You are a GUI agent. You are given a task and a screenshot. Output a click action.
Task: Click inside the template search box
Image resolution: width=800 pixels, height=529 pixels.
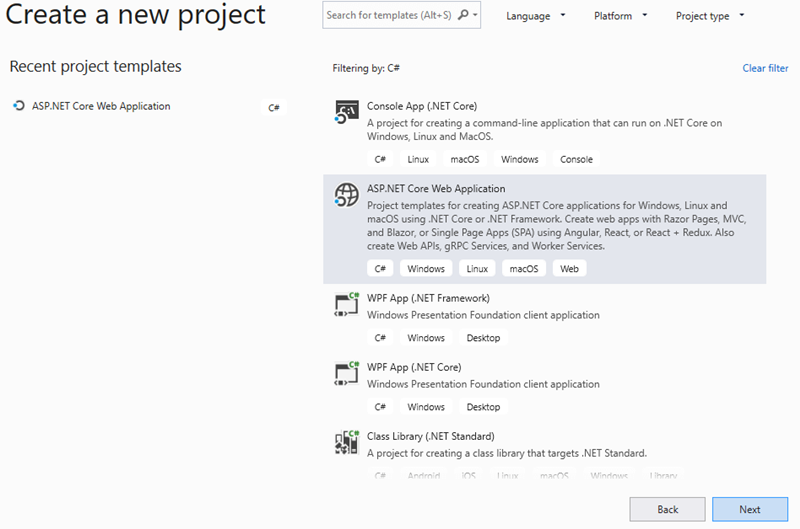tap(388, 15)
